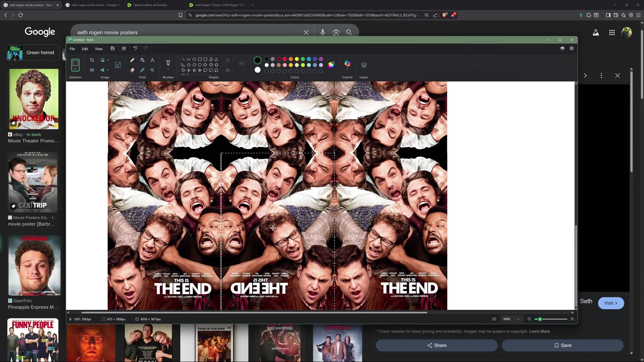The height and width of the screenshot is (362, 644).
Task: Click the Brushes tool icon
Action: [x=168, y=63]
